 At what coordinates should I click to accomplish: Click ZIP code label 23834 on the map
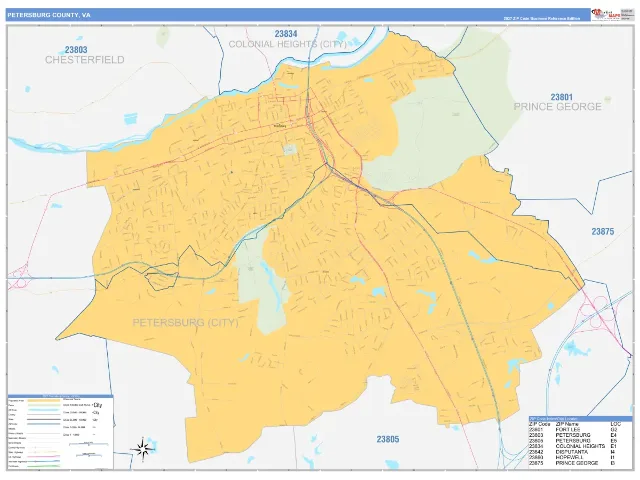285,34
